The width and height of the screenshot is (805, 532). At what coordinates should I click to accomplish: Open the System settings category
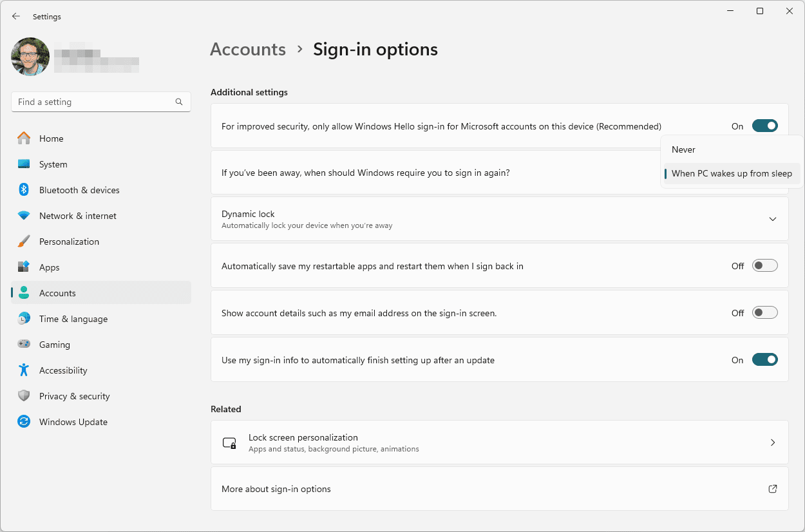pos(53,164)
